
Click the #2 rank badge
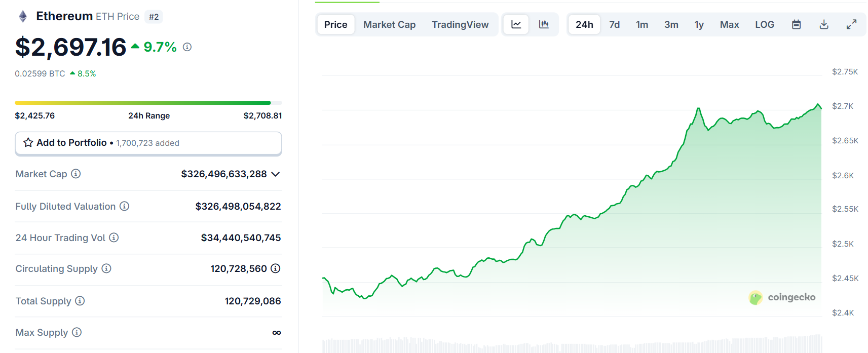[154, 17]
